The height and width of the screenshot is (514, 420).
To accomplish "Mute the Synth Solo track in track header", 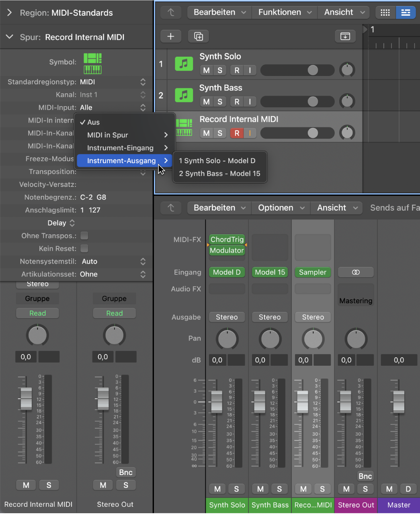I will coord(206,70).
